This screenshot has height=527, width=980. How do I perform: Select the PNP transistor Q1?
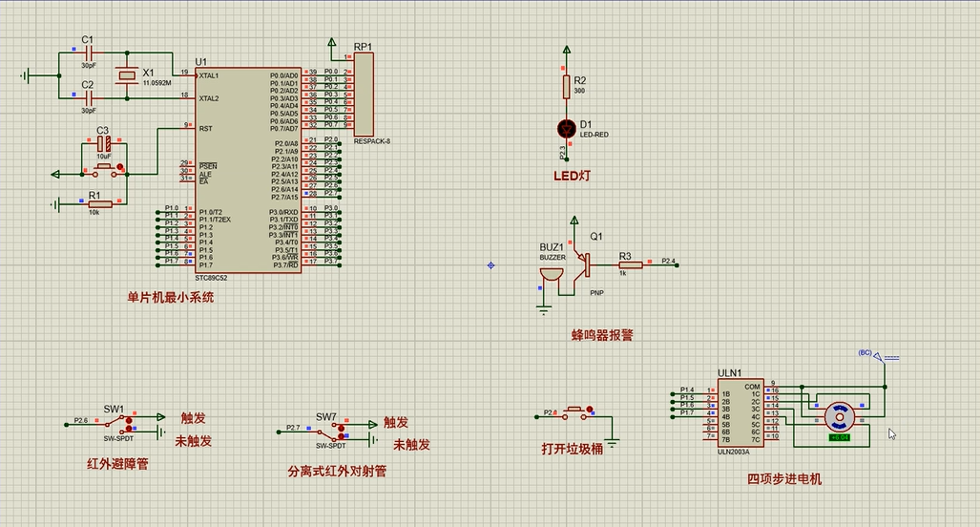pyautogui.click(x=584, y=265)
